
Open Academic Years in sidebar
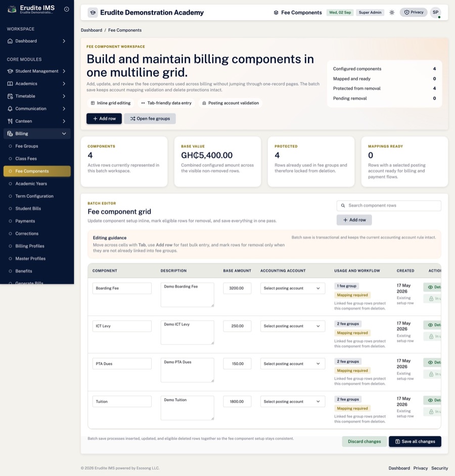37,183
